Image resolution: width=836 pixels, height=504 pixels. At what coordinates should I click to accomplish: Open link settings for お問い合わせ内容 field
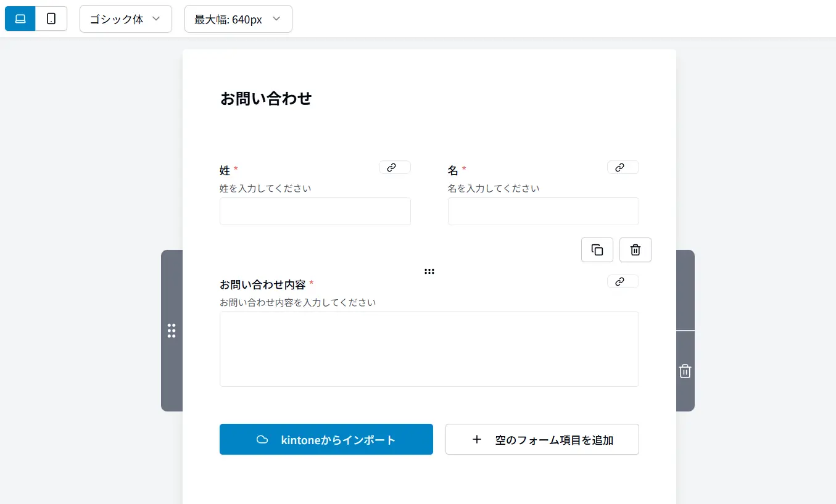point(623,281)
